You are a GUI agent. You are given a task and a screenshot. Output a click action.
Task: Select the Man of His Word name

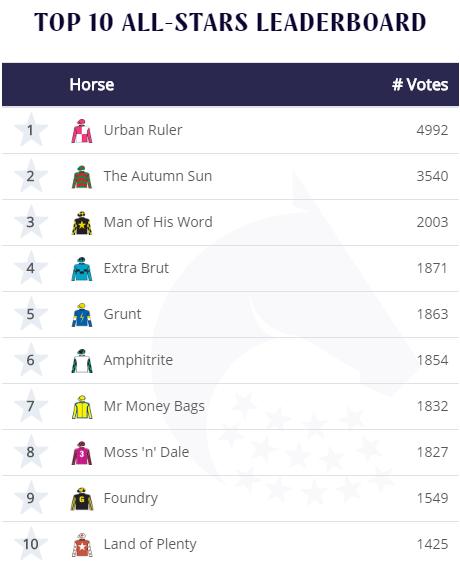pos(158,222)
